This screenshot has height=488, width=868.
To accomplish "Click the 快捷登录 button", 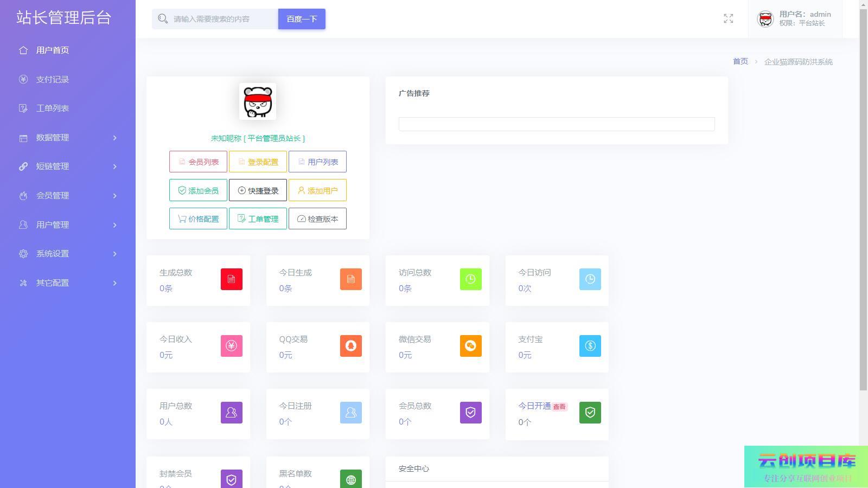I will 258,190.
